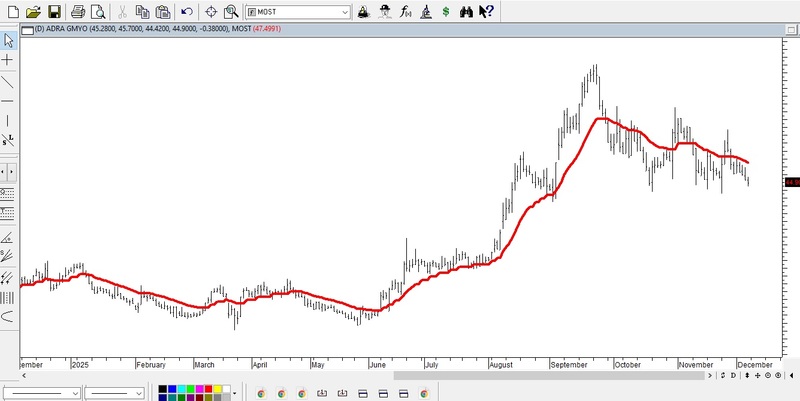800x401 pixels.
Task: Save the chart using the floppy disk icon
Action: [54, 12]
